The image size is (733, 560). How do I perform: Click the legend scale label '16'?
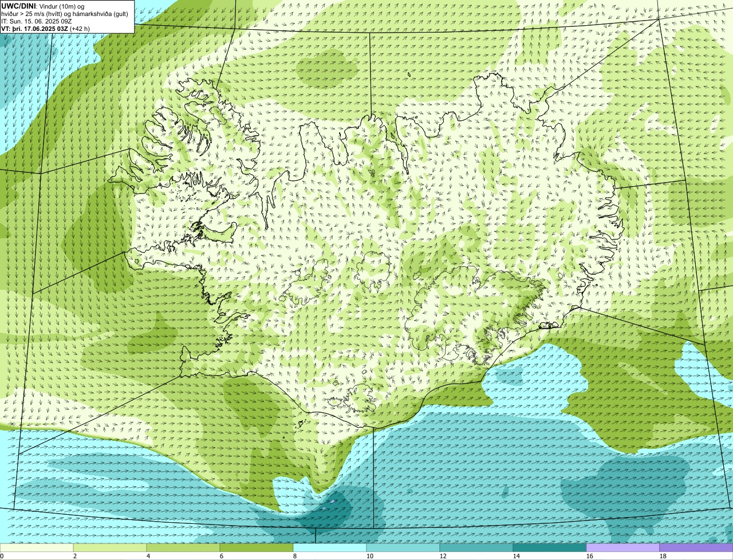coord(590,556)
